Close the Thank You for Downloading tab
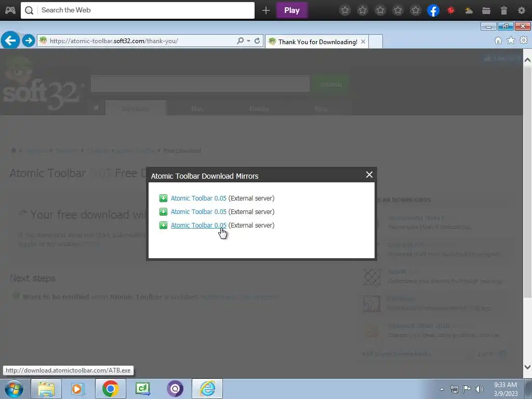532x399 pixels. tap(363, 42)
